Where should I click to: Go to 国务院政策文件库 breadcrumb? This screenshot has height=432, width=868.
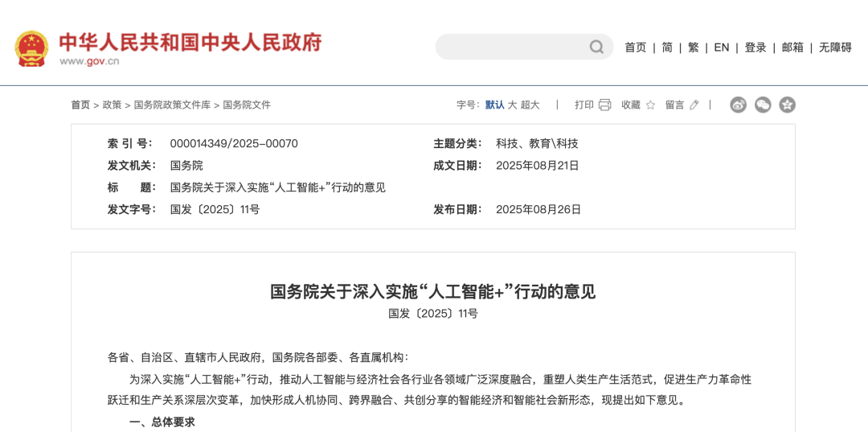coord(172,105)
